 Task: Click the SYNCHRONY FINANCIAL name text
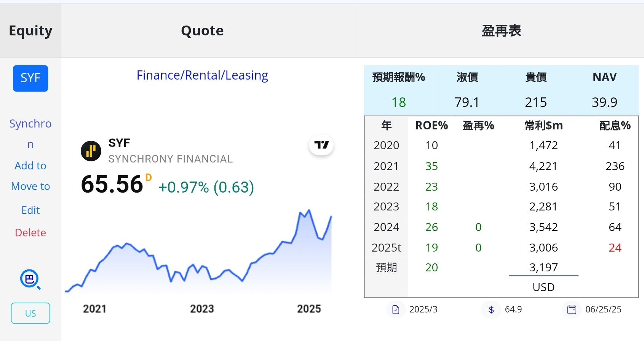tap(171, 159)
